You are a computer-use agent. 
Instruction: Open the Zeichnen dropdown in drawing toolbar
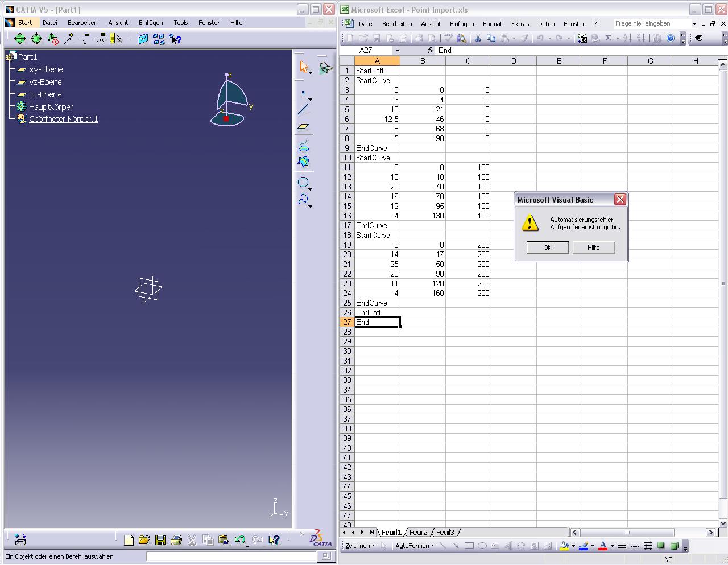[x=359, y=546]
